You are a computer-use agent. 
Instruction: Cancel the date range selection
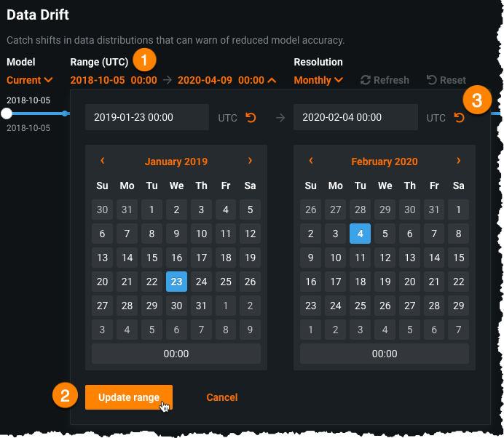222,397
